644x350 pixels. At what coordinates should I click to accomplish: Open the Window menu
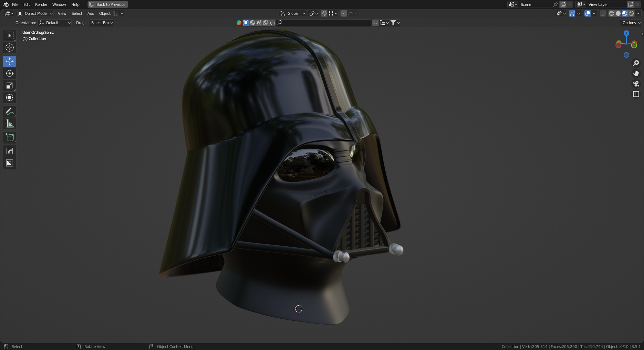click(59, 4)
